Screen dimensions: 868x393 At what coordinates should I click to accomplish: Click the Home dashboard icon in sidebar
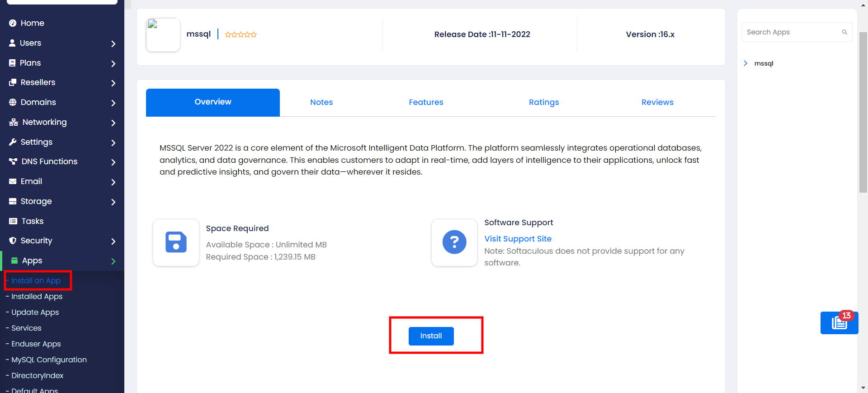13,23
